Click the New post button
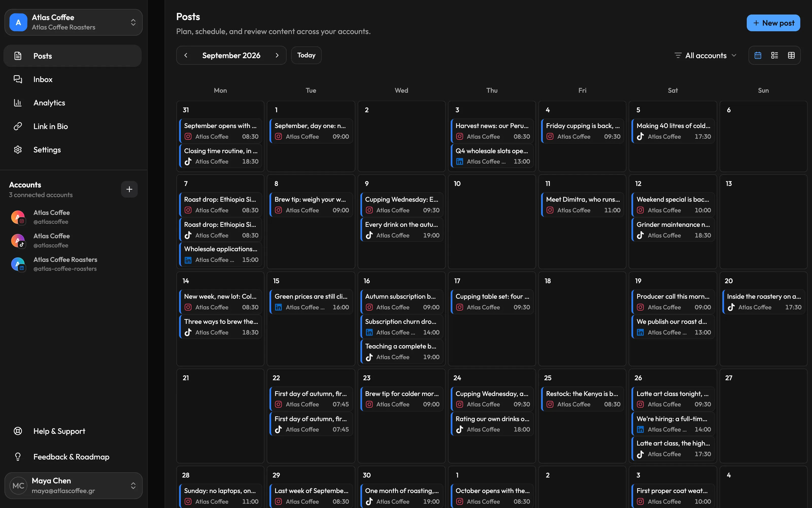The height and width of the screenshot is (508, 812). click(773, 23)
